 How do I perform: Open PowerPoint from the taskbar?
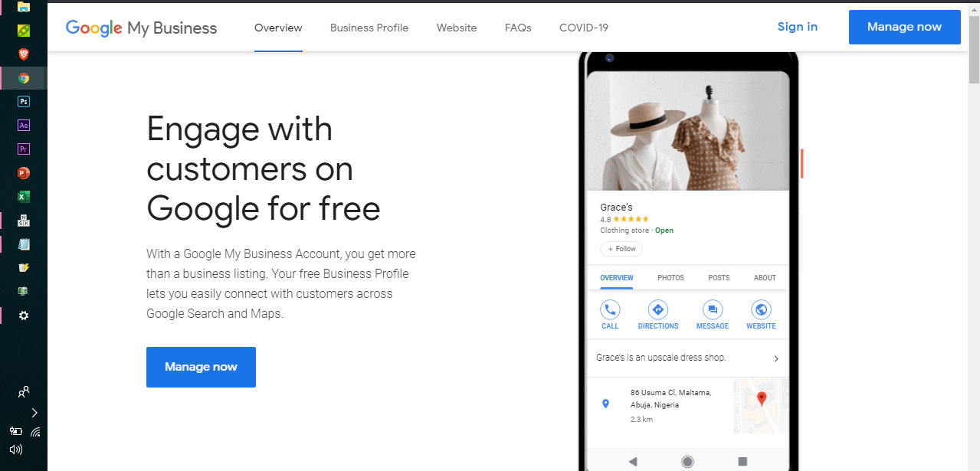24,173
